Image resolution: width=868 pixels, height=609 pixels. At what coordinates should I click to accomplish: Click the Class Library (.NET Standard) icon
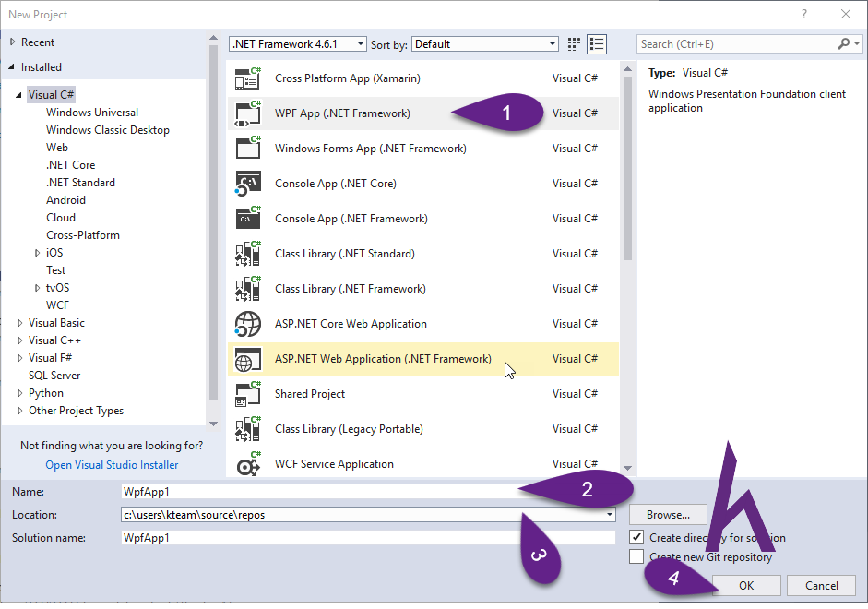pyautogui.click(x=247, y=254)
